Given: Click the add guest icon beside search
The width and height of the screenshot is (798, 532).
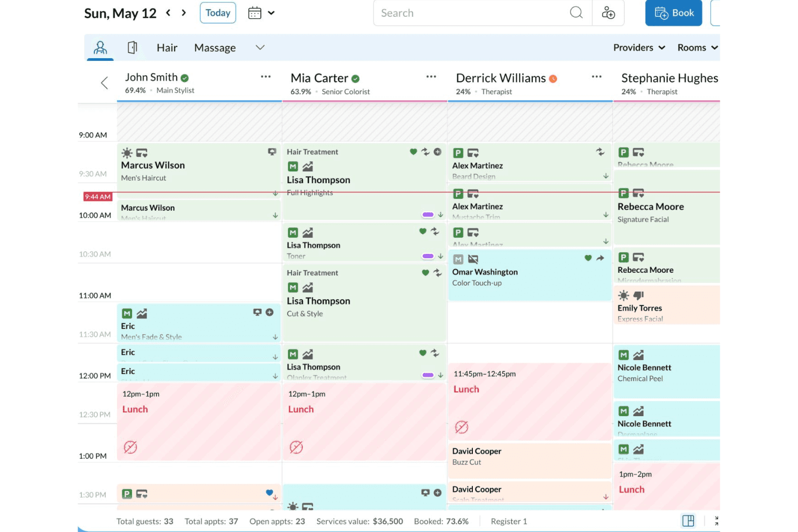Looking at the screenshot, I should pos(608,13).
